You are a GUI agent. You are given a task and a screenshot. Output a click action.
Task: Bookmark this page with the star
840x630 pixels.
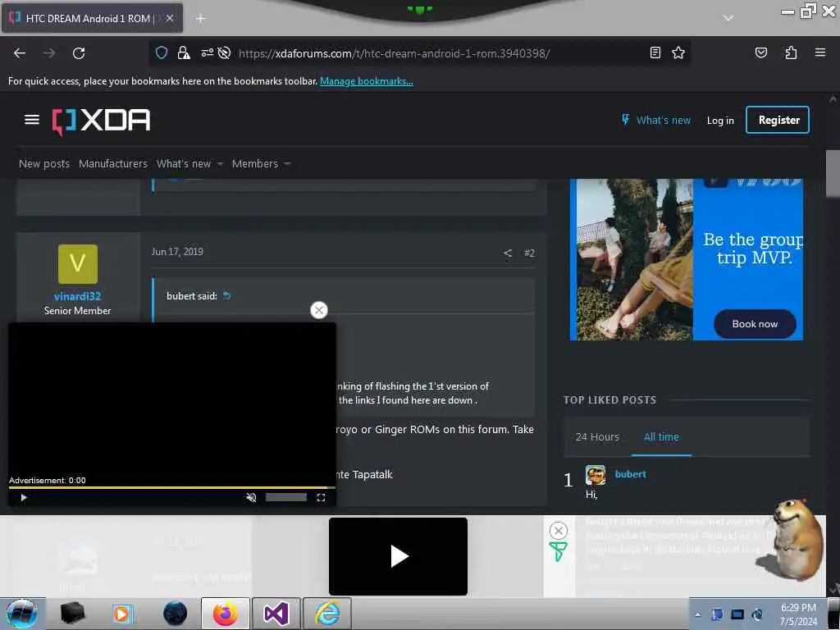(678, 52)
